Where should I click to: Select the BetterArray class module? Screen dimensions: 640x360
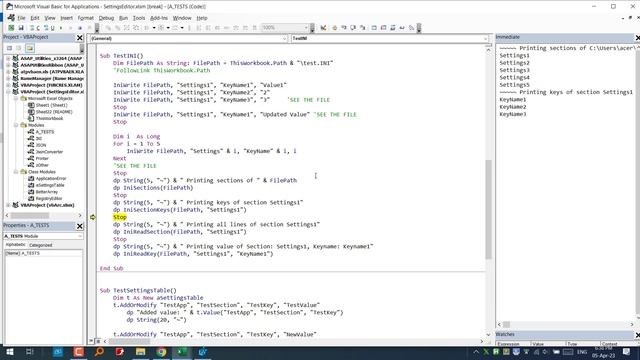tap(47, 192)
